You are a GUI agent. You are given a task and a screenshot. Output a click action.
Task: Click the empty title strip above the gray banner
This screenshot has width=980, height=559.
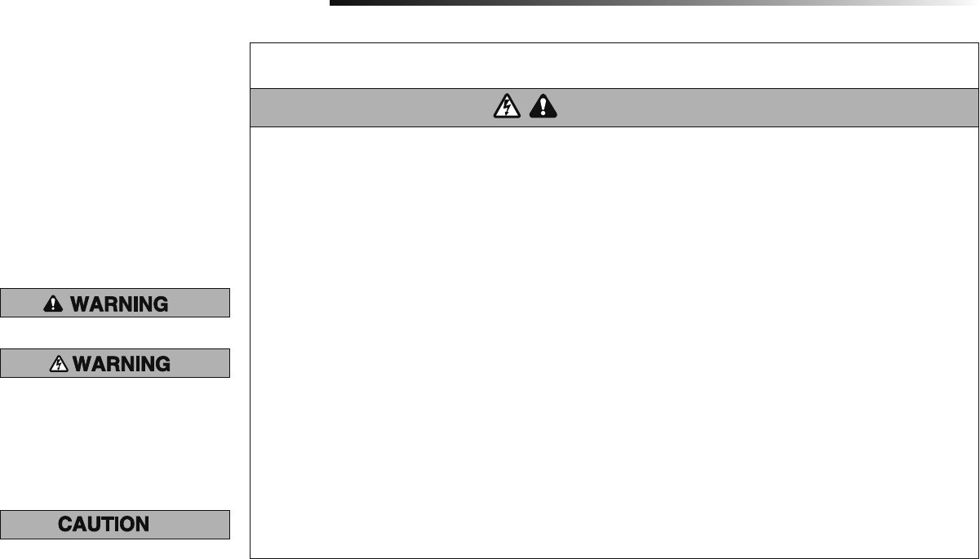point(614,65)
